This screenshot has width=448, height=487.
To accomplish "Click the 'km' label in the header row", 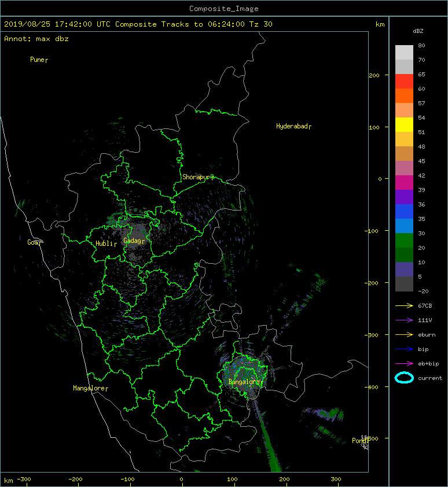I will click(380, 24).
